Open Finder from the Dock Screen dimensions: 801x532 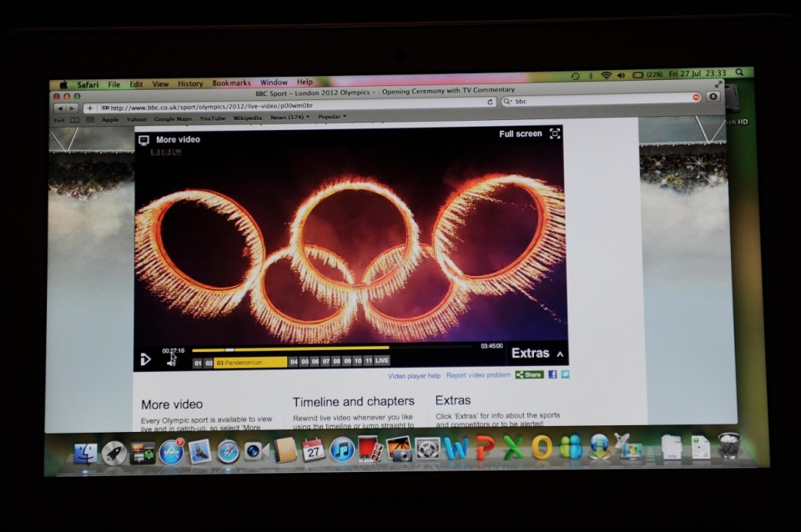tap(85, 454)
